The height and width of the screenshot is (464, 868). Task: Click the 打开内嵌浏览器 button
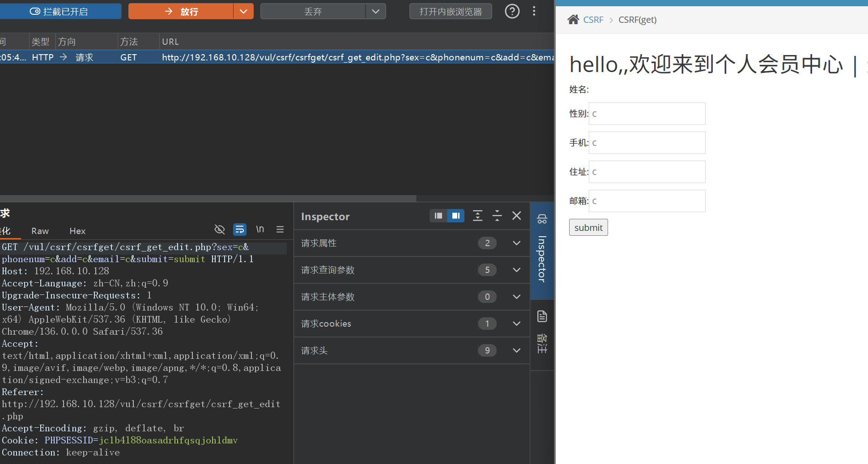point(450,12)
